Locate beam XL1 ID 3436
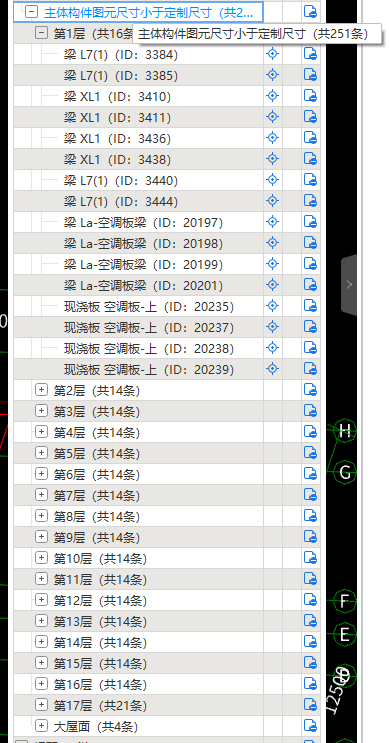The height and width of the screenshot is (743, 389). (x=272, y=138)
